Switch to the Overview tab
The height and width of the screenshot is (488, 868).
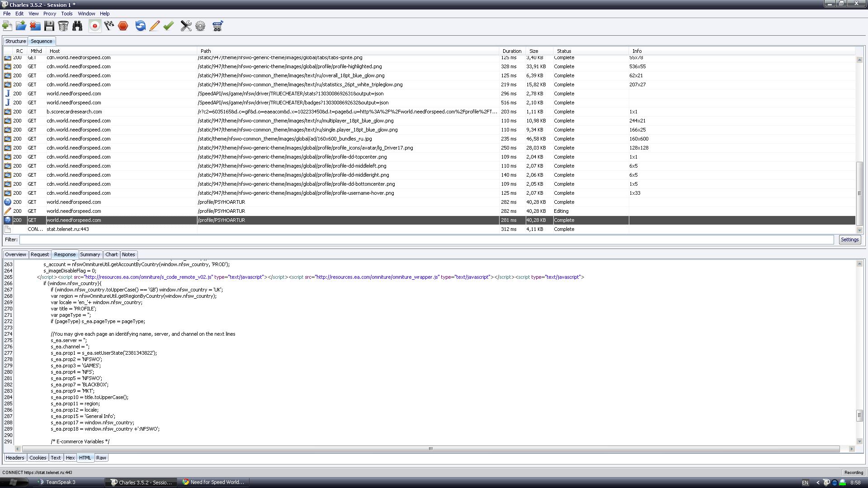(x=16, y=254)
